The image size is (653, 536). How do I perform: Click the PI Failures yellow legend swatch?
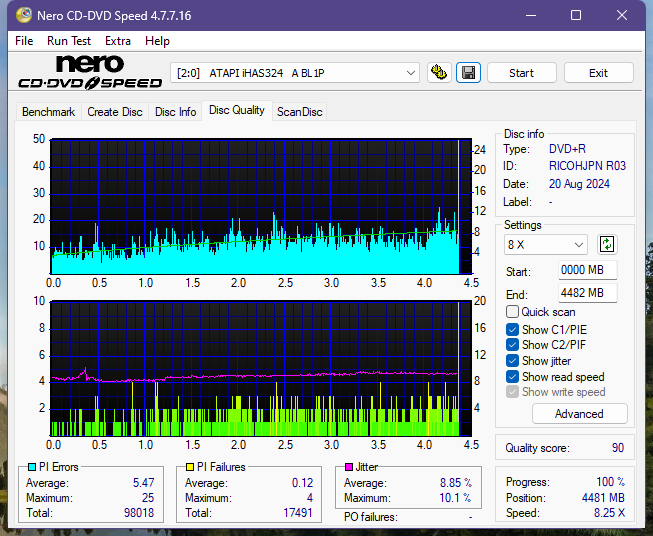[x=190, y=467]
